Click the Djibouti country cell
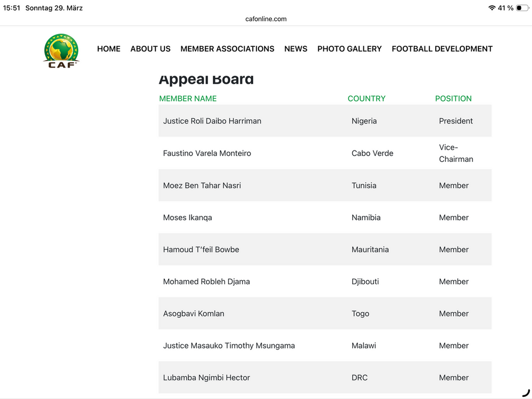Viewport: 532px width, 399px height. (365, 281)
